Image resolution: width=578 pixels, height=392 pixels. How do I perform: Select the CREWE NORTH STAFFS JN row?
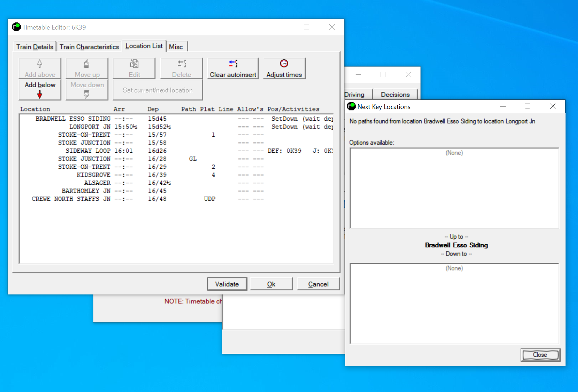coord(176,199)
